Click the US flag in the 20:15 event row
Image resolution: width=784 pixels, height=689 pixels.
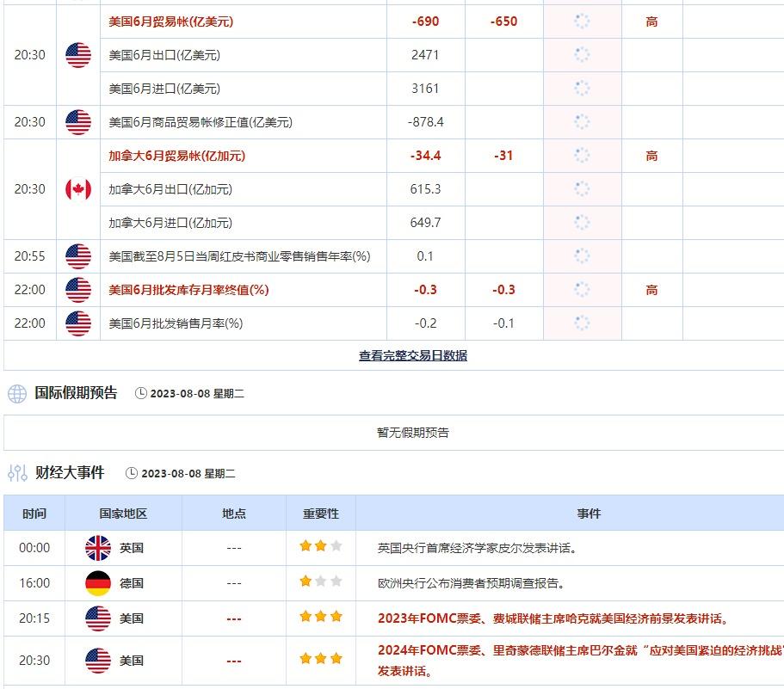pos(98,618)
